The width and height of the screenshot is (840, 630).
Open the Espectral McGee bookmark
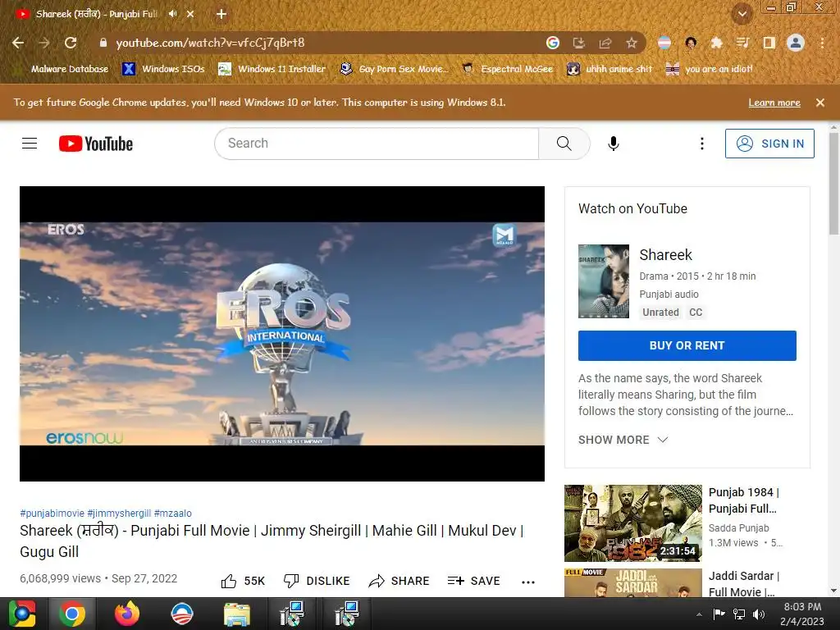[507, 69]
